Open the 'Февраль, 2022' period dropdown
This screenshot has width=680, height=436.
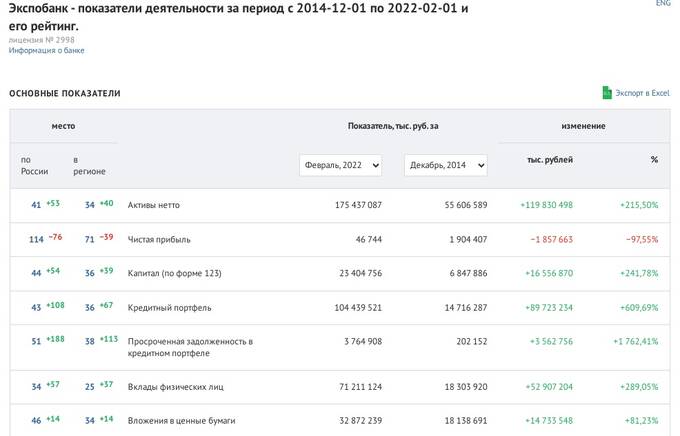[340, 165]
